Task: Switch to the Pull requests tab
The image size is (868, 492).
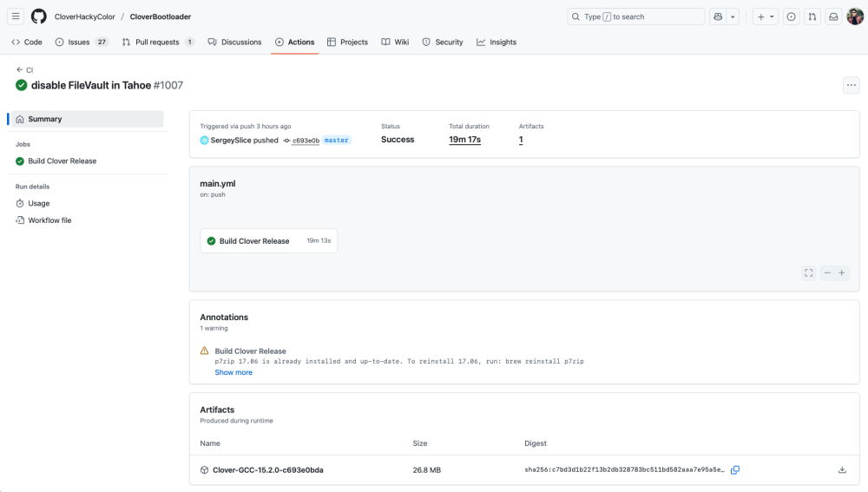Action: coord(158,42)
